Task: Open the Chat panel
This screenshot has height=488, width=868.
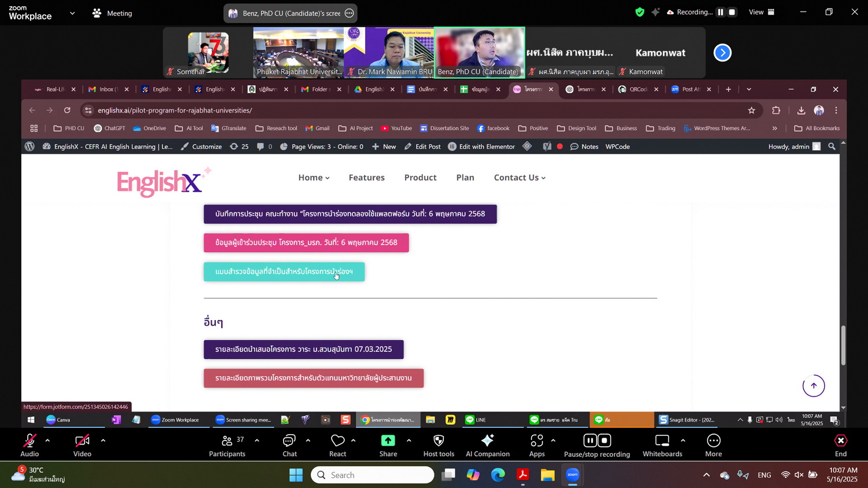Action: click(289, 445)
